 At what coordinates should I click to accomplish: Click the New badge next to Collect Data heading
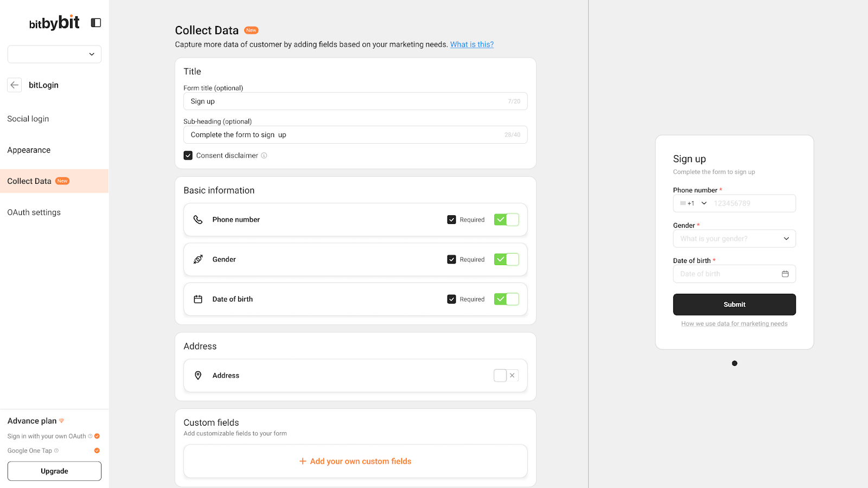coord(251,30)
